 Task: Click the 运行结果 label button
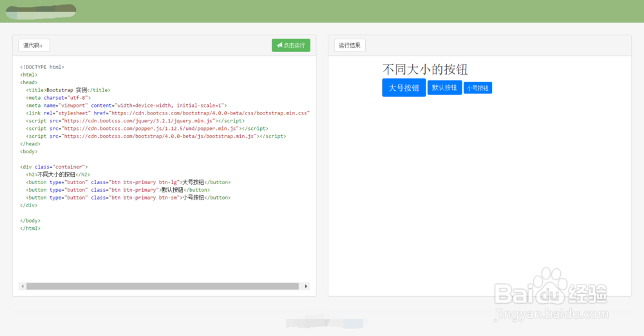[350, 45]
